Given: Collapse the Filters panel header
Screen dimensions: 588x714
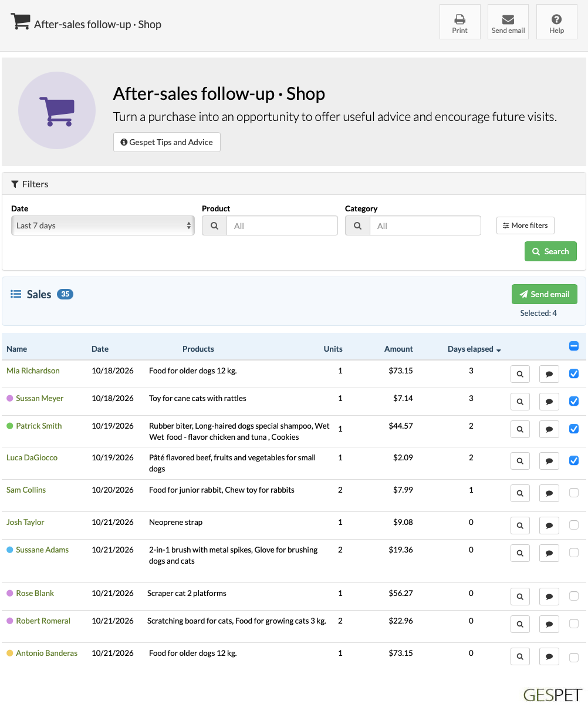Looking at the screenshot, I should coord(294,184).
